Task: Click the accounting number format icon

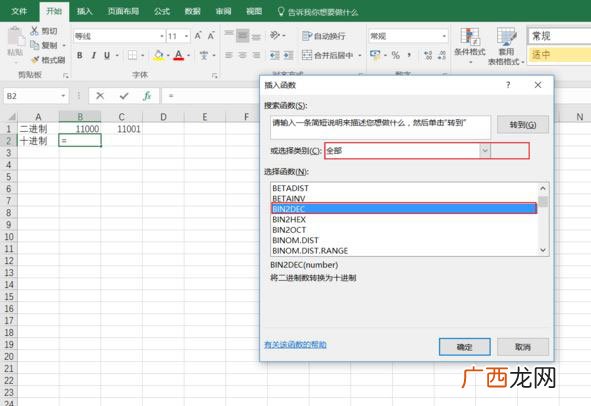Action: 375,55
